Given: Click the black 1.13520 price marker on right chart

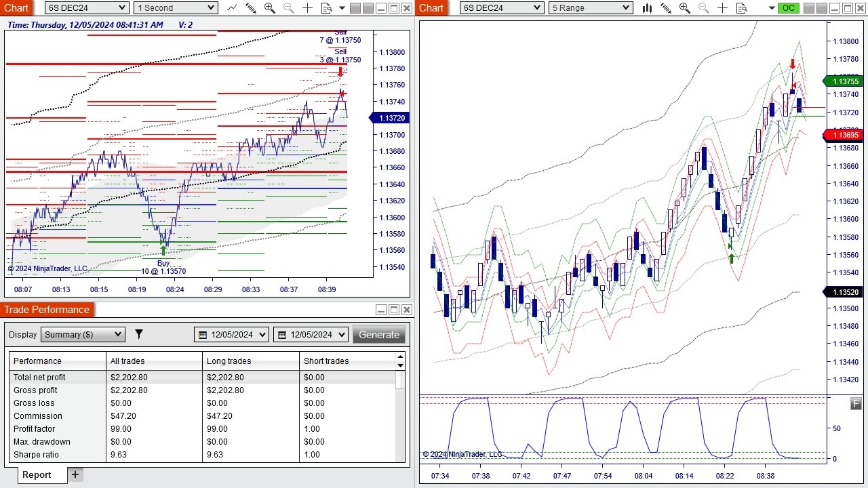Looking at the screenshot, I should tap(843, 292).
